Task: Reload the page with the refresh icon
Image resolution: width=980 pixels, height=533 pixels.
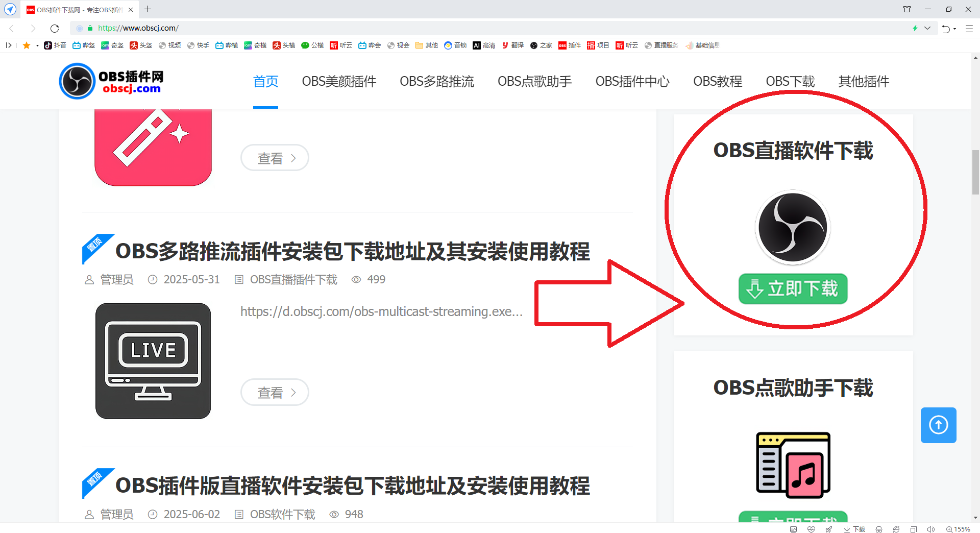Action: click(x=55, y=28)
